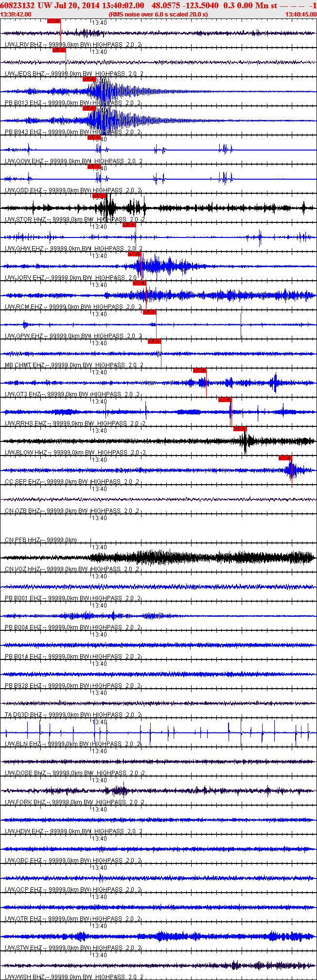
Task: Click the RMS noise scaling note
Action: point(158,15)
